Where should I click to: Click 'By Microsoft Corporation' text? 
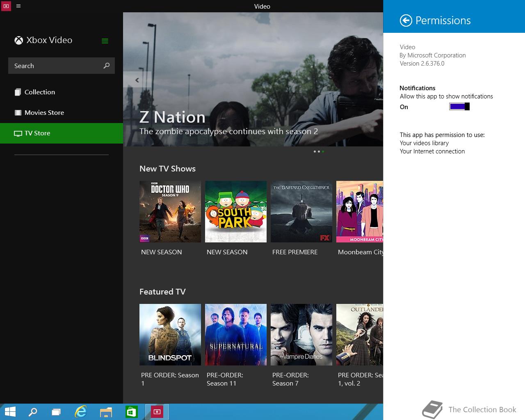(x=433, y=55)
